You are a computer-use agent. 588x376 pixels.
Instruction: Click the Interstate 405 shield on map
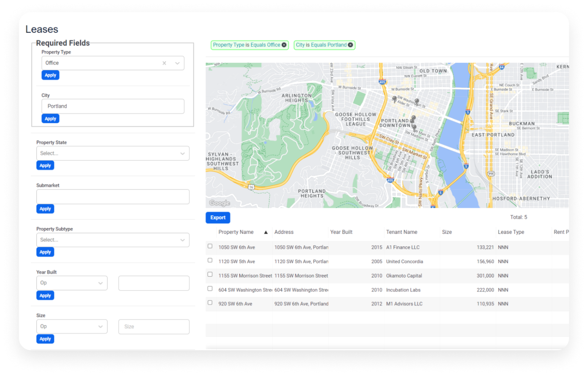382,82
